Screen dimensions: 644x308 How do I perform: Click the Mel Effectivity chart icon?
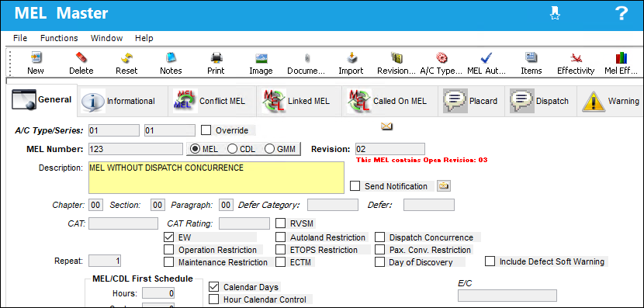[x=621, y=57]
